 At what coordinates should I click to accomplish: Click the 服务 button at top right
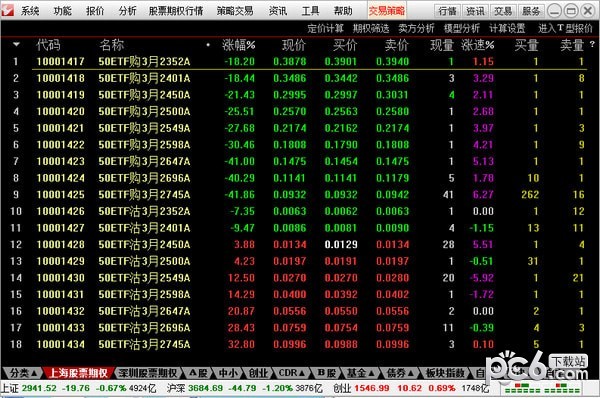531,11
